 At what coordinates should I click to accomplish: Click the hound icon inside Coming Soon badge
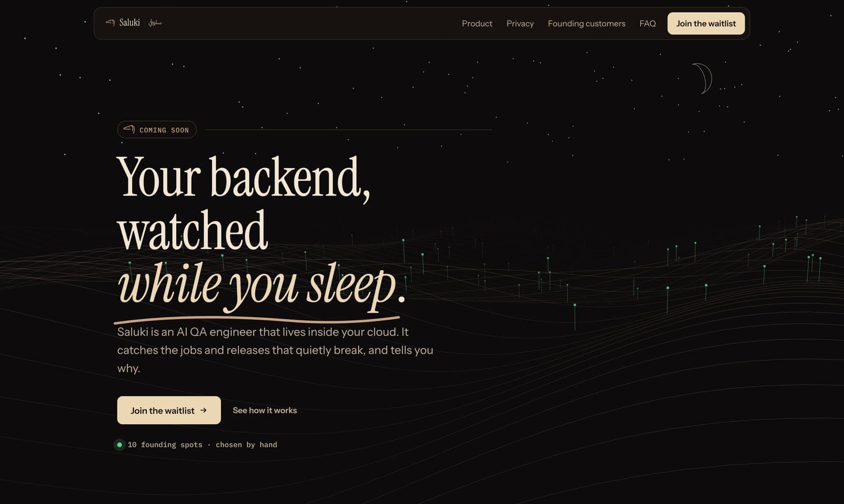click(129, 129)
